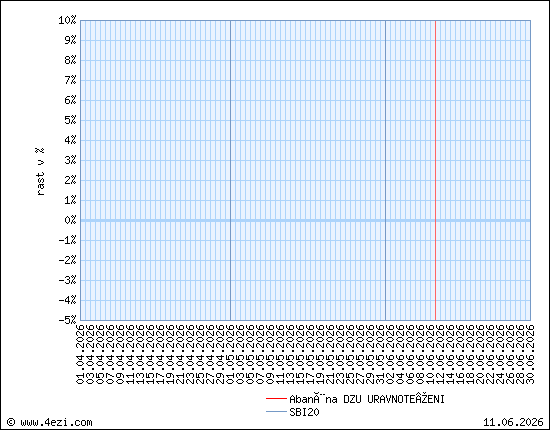Click the -2% y-axis label
The image size is (550, 430).
[67, 260]
